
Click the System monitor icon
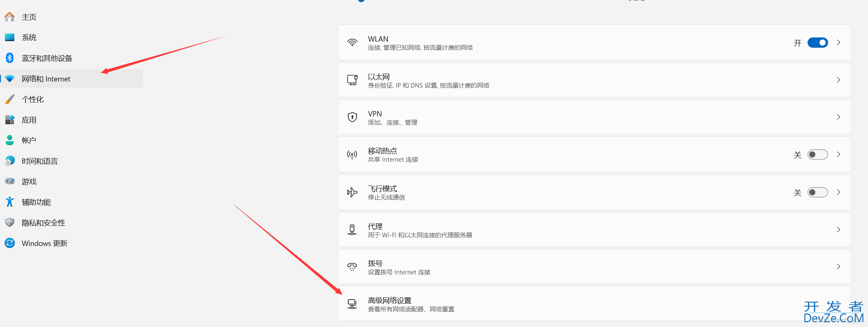(9, 37)
